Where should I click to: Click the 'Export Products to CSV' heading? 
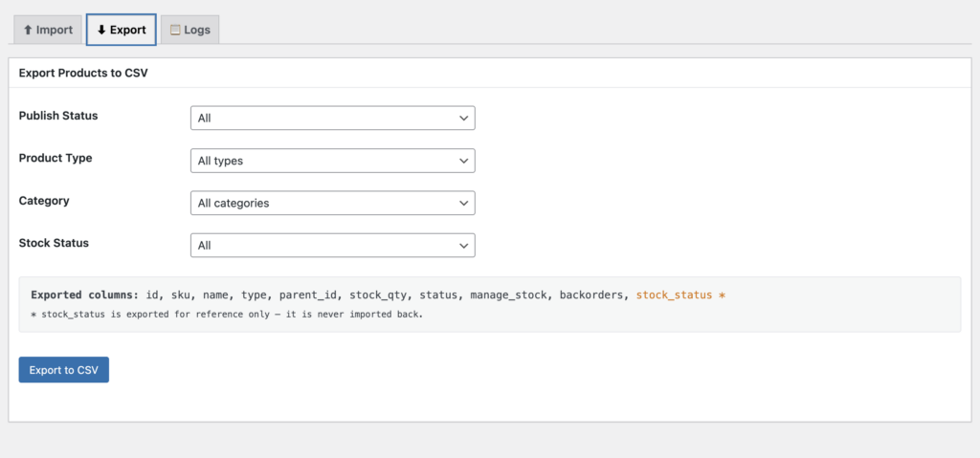tap(83, 73)
